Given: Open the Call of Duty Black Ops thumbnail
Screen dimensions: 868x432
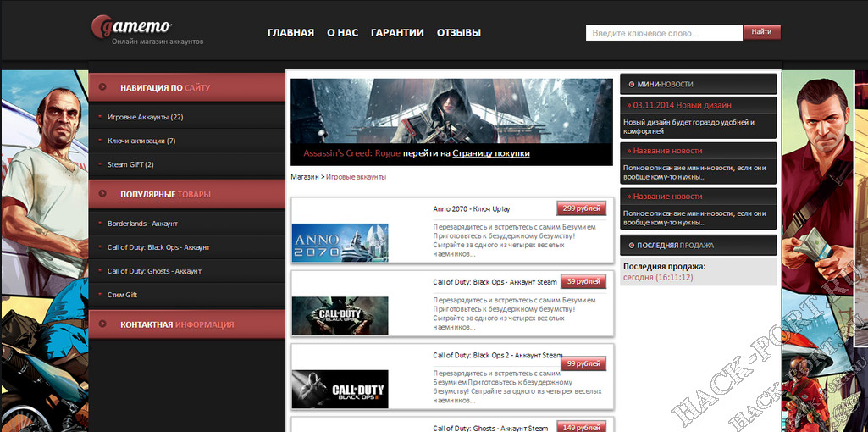Looking at the screenshot, I should tap(340, 315).
